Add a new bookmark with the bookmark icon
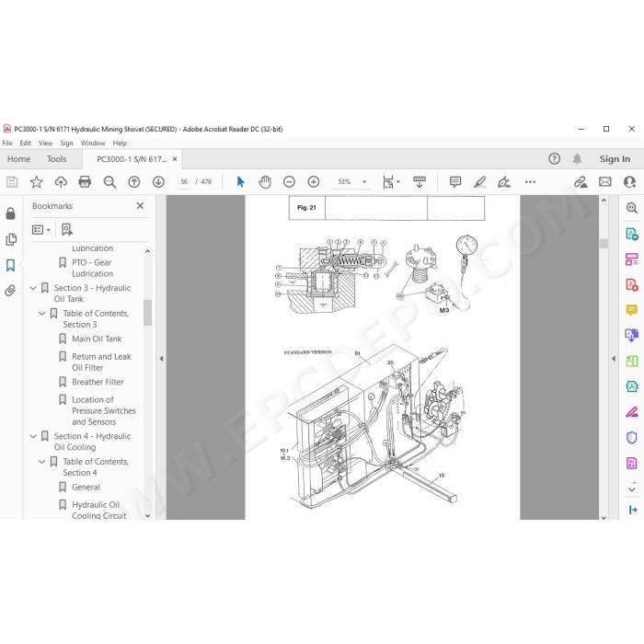Image resolution: width=644 pixels, height=644 pixels. point(66,230)
